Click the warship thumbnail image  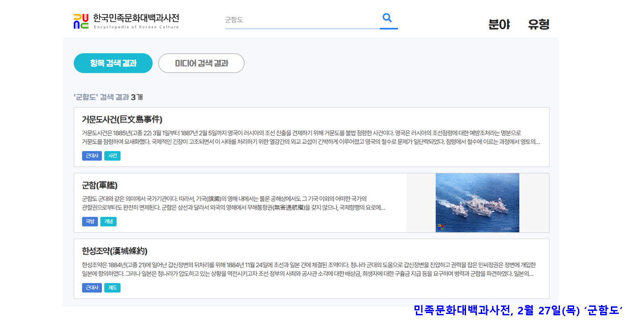tap(477, 203)
